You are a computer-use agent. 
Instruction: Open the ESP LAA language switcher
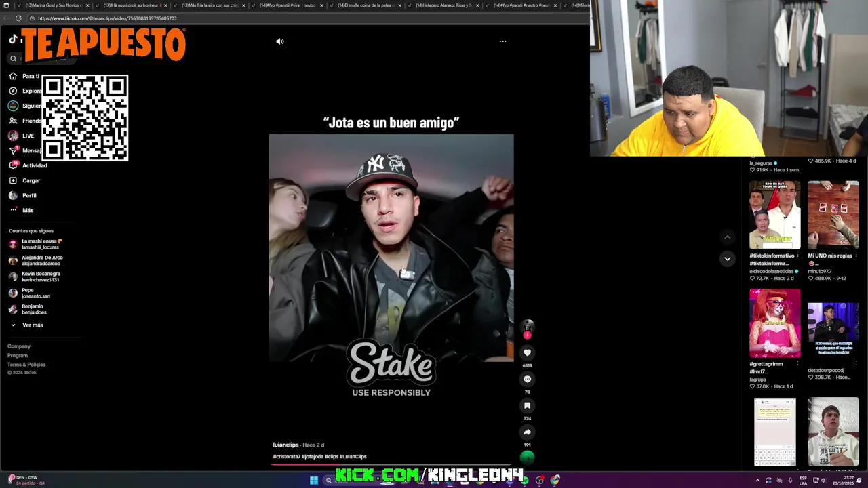click(803, 481)
